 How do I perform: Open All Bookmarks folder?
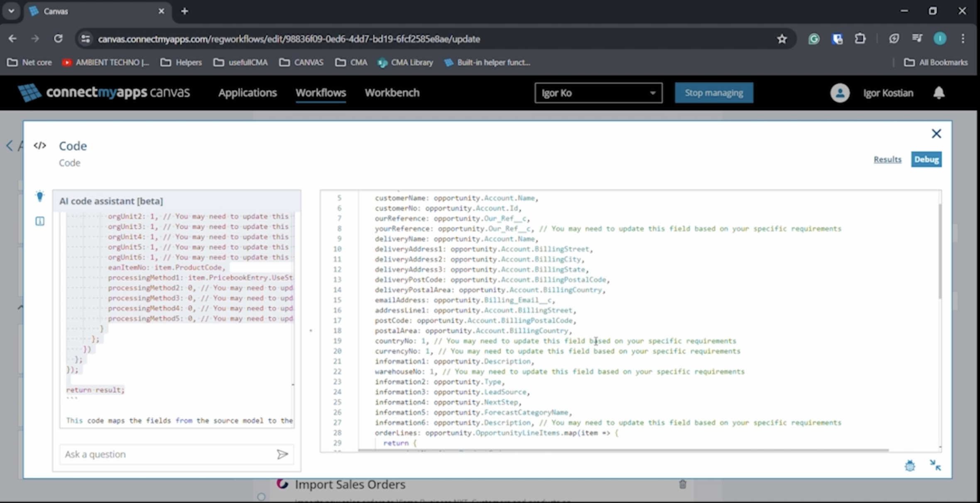coord(936,62)
